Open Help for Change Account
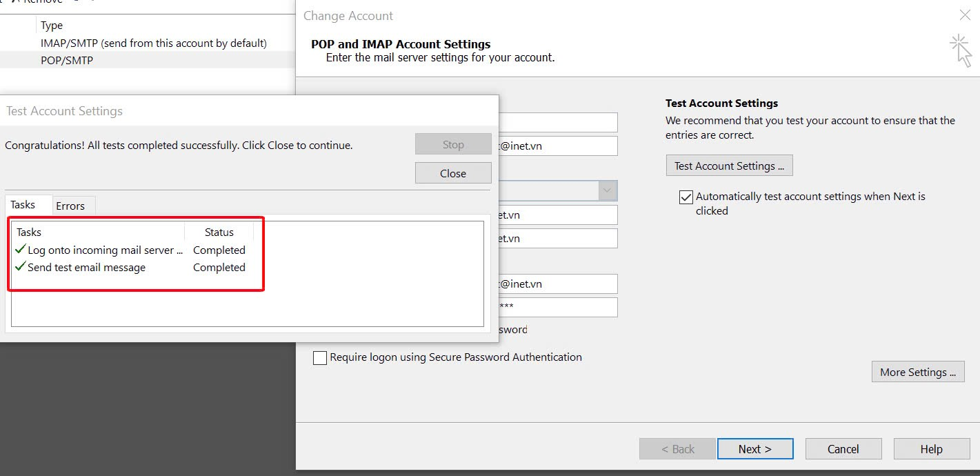Viewport: 980px width, 476px height. 931,449
